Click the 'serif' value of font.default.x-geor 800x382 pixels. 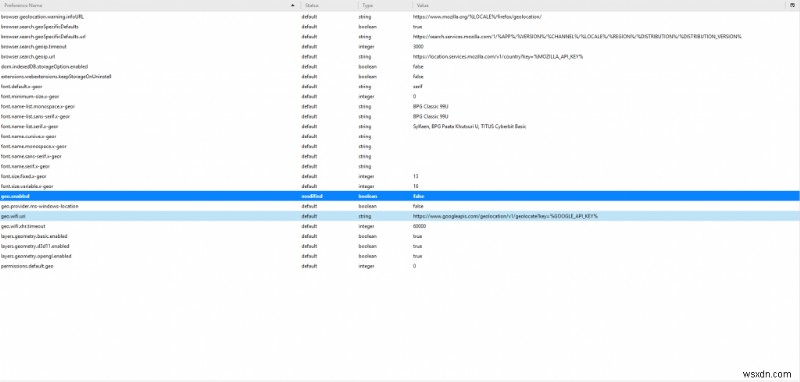coord(417,87)
